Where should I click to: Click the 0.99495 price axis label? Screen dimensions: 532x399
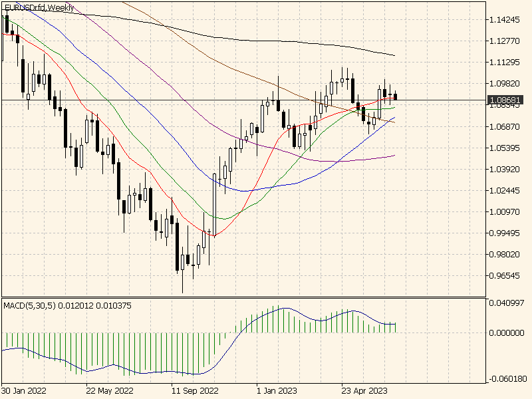pyautogui.click(x=505, y=233)
